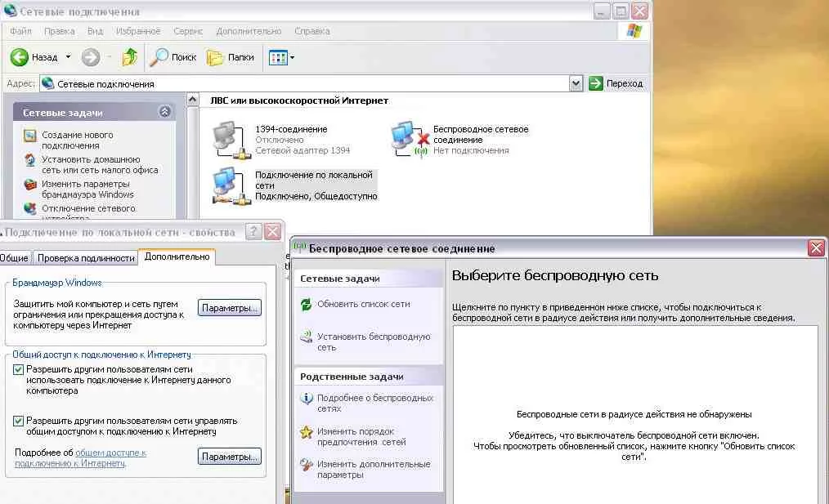Close the wireless connection window
The width and height of the screenshot is (829, 504).
pos(816,248)
